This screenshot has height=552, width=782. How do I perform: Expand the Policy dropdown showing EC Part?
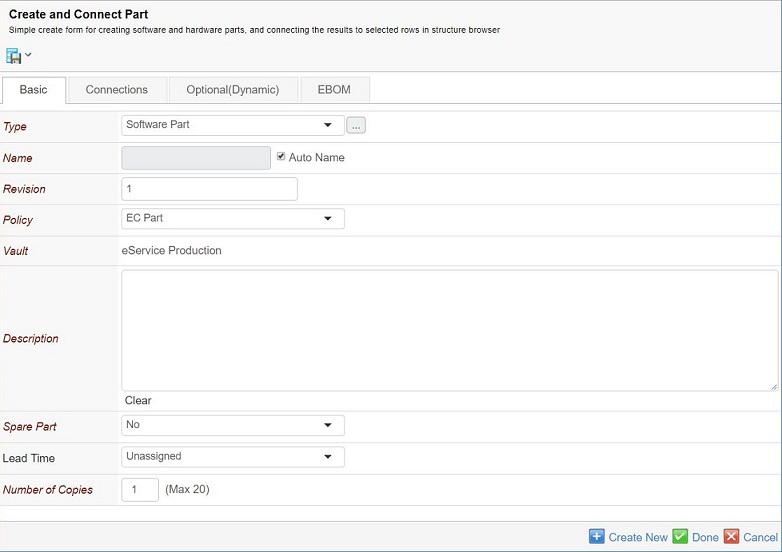point(232,218)
